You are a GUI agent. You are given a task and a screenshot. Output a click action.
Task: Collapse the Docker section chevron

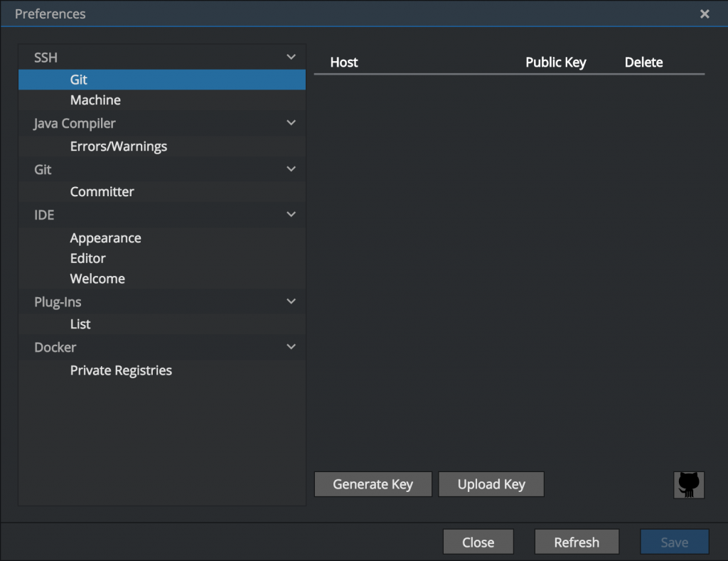[291, 347]
